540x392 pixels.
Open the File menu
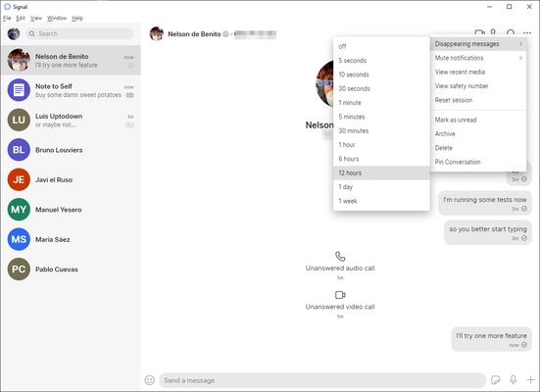7,18
